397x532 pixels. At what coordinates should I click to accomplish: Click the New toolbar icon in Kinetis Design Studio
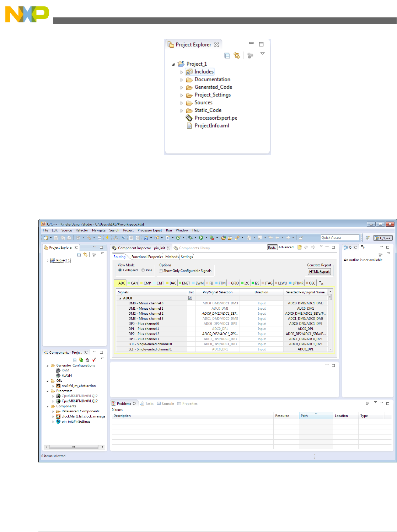click(45, 238)
